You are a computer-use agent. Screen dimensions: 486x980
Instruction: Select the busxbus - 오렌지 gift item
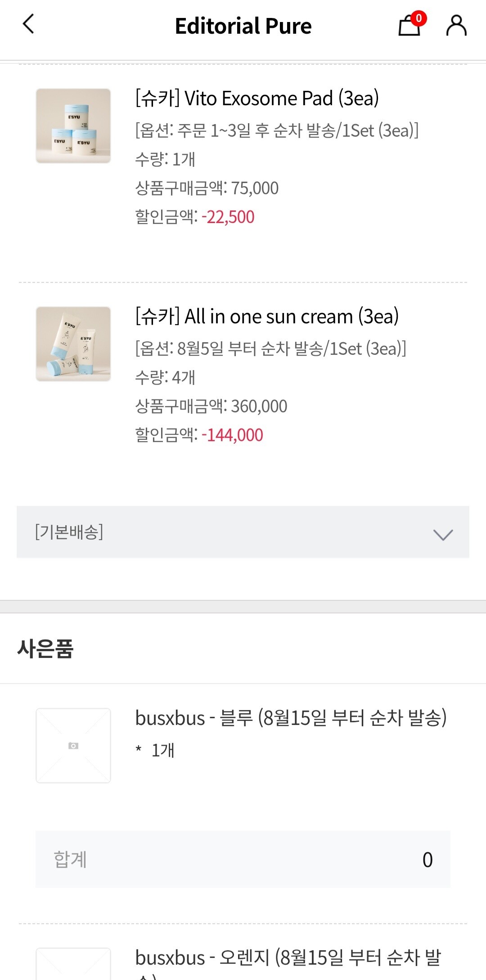point(288,958)
